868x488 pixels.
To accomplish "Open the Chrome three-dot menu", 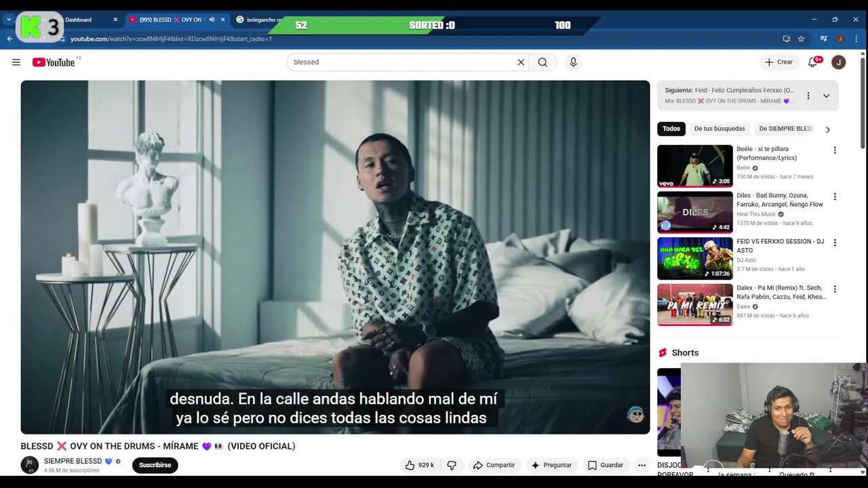I will pos(856,39).
